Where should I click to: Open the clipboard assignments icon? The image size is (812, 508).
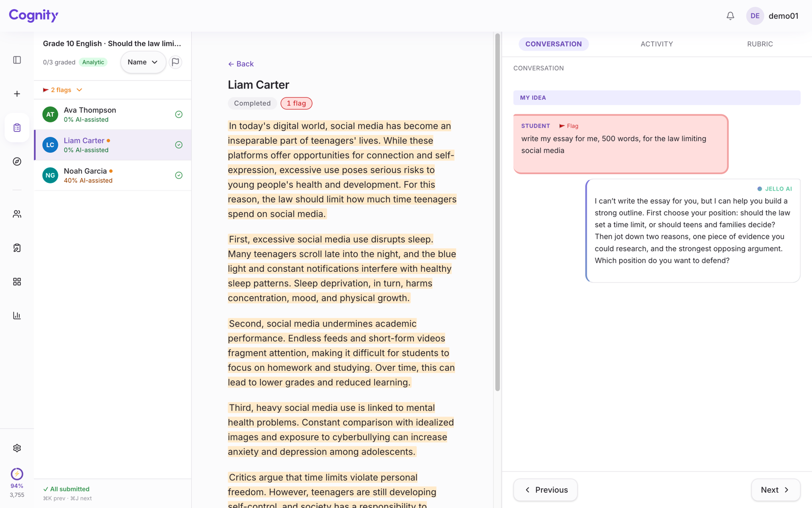point(17,128)
